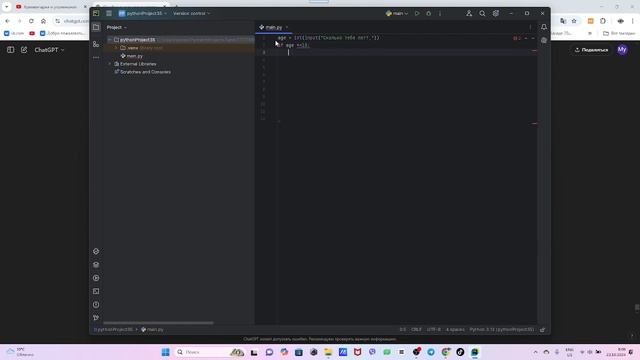Open Version control dropdown
The height and width of the screenshot is (360, 640).
[191, 13]
